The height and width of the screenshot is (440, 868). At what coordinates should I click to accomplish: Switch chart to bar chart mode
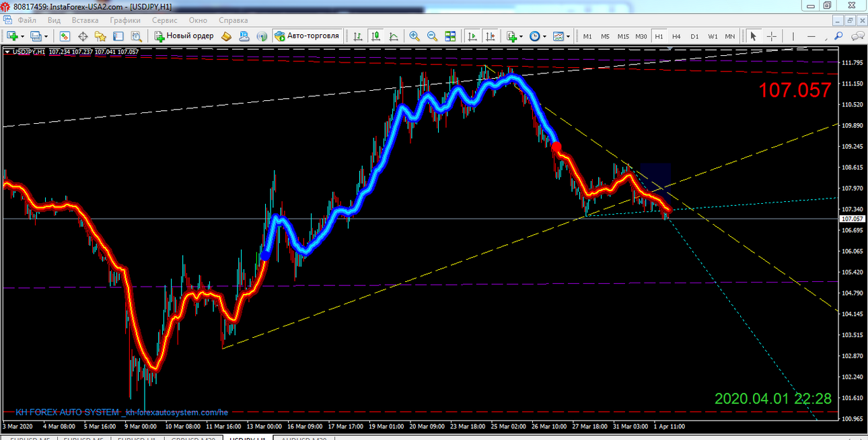(x=358, y=36)
